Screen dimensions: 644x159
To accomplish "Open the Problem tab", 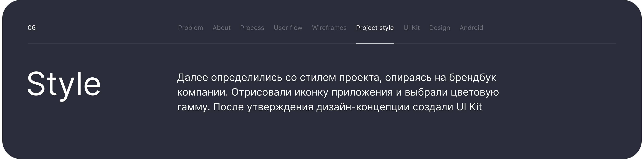I will 190,28.
